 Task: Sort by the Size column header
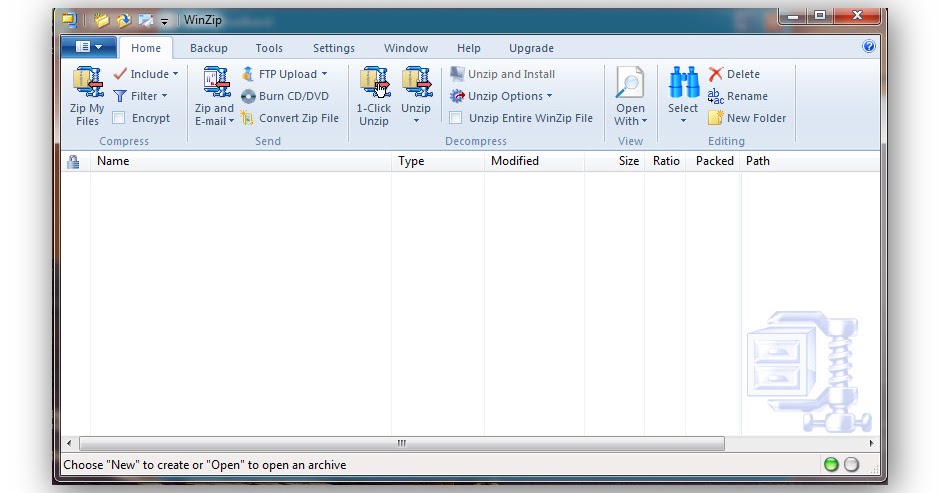coord(614,161)
